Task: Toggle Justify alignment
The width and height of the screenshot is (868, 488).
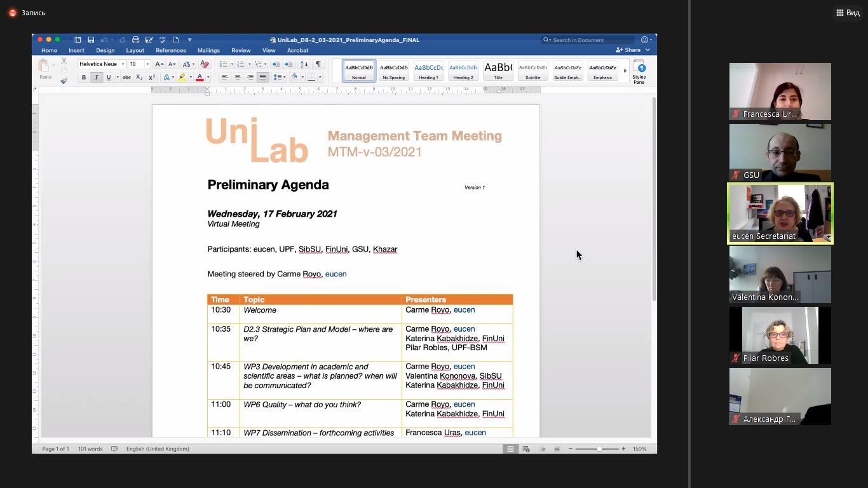Action: (x=262, y=78)
